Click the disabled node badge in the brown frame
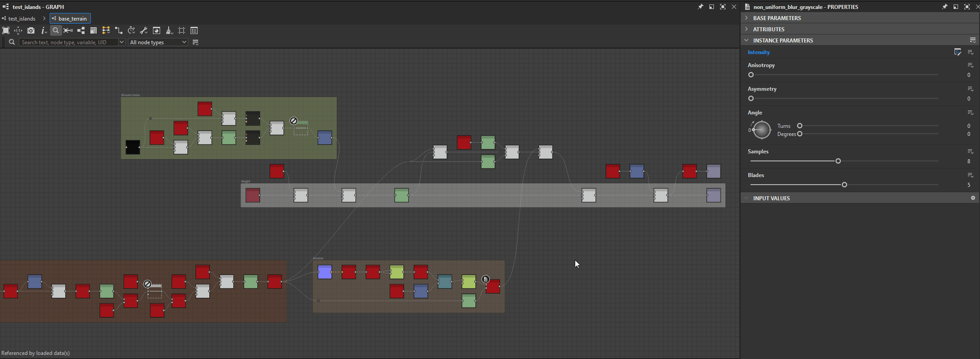The image size is (980, 359). click(147, 284)
